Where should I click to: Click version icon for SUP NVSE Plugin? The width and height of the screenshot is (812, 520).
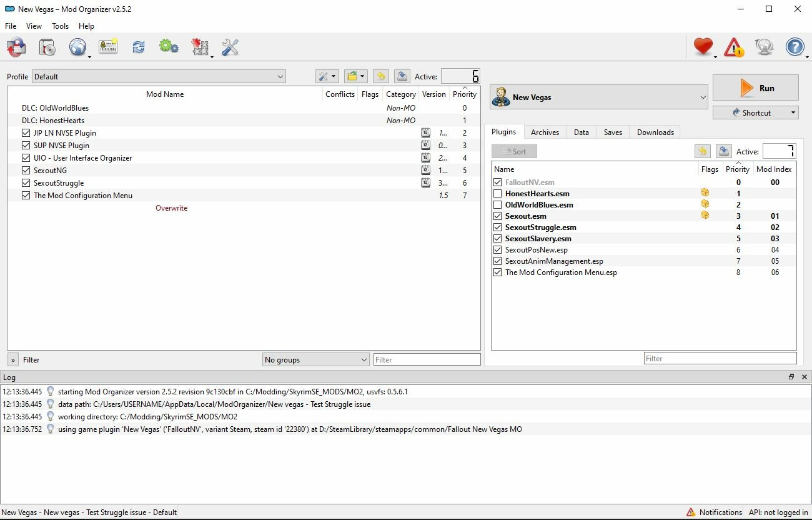[x=425, y=145]
